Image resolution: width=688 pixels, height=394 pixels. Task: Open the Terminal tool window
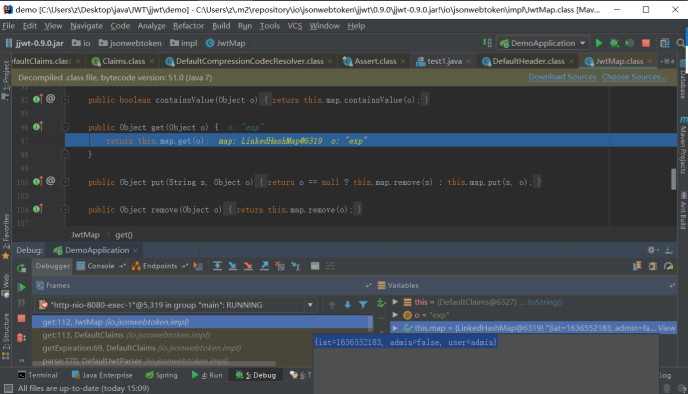click(38, 375)
